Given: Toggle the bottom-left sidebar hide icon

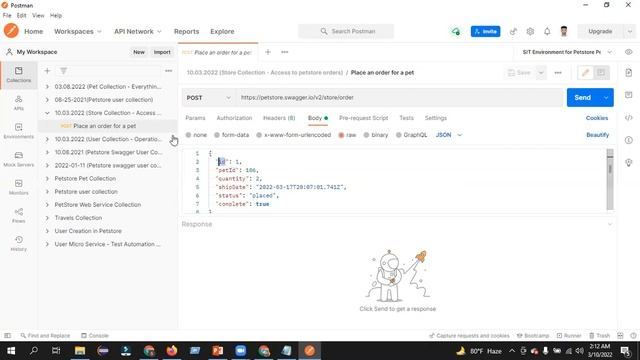Looking at the screenshot, I should point(7,336).
